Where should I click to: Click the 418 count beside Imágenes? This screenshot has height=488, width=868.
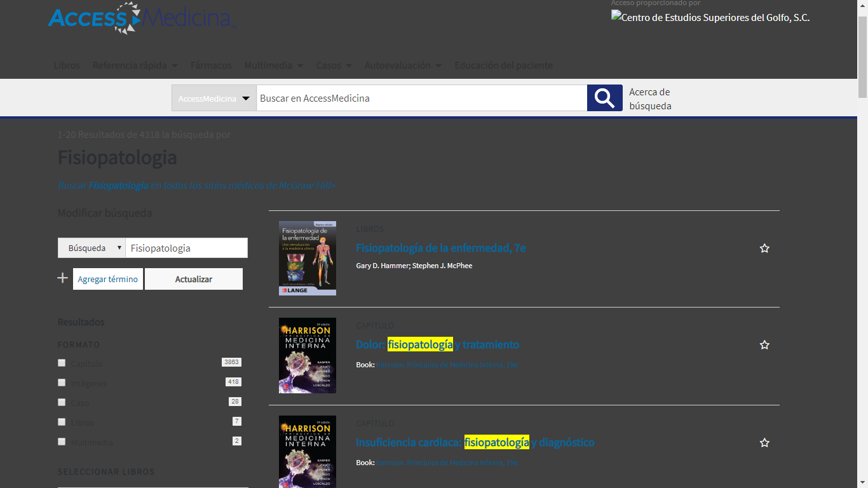(233, 382)
